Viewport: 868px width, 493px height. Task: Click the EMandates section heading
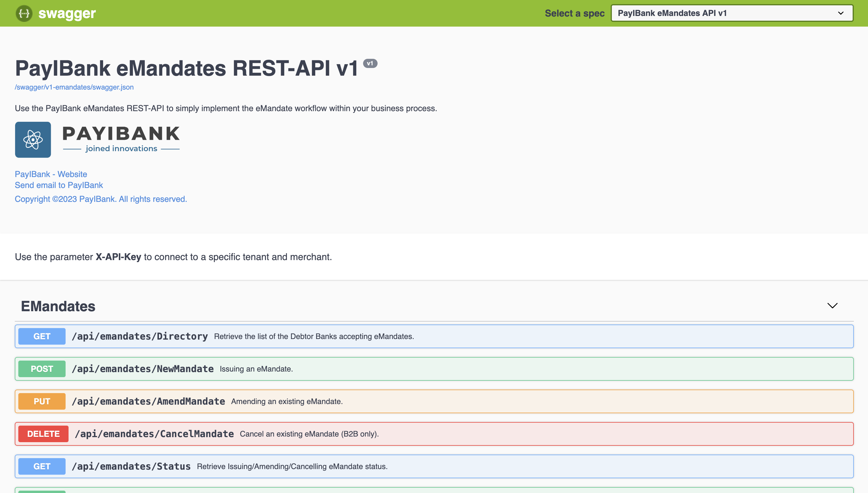tap(58, 306)
